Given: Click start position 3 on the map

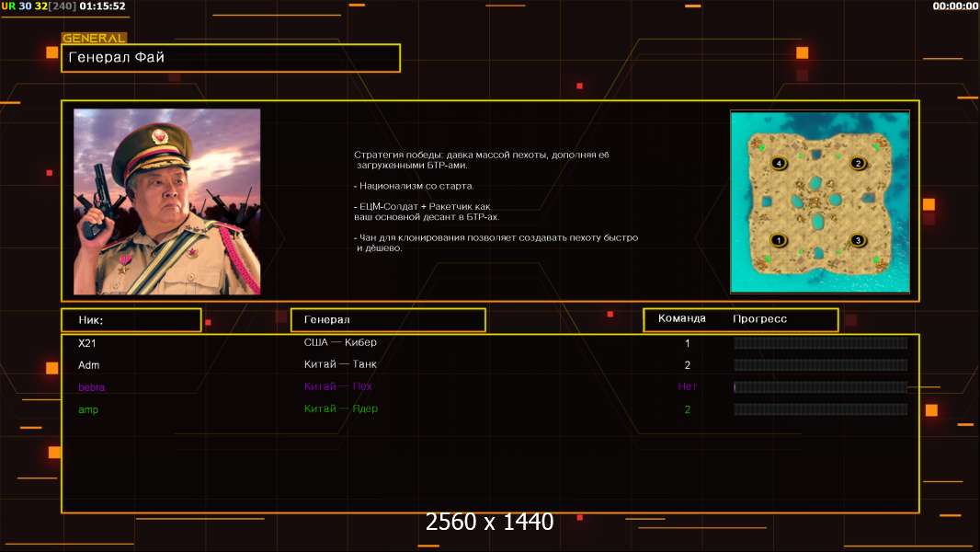Looking at the screenshot, I should [858, 240].
